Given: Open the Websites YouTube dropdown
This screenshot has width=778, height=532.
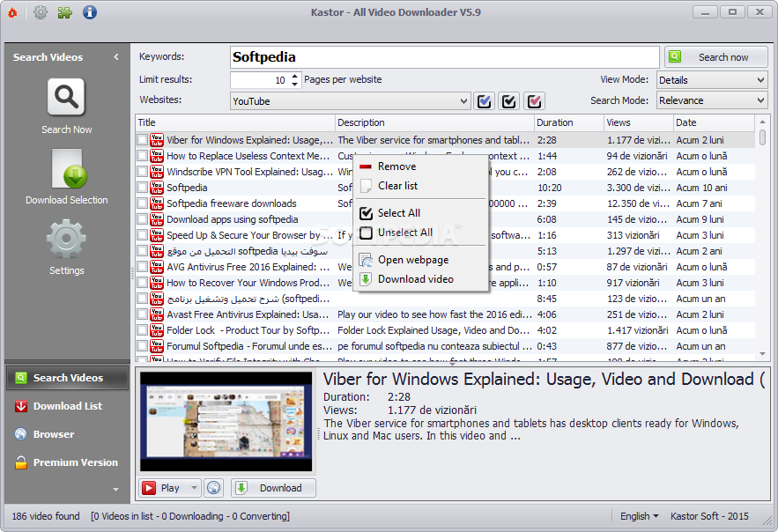Looking at the screenshot, I should click(350, 101).
